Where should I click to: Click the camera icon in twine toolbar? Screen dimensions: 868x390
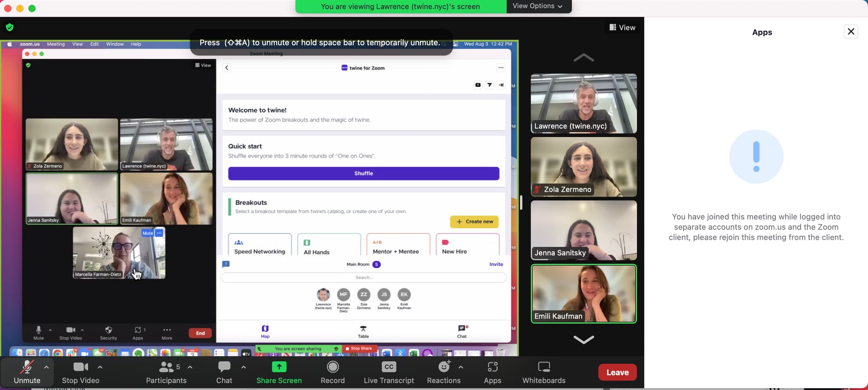[x=478, y=85]
